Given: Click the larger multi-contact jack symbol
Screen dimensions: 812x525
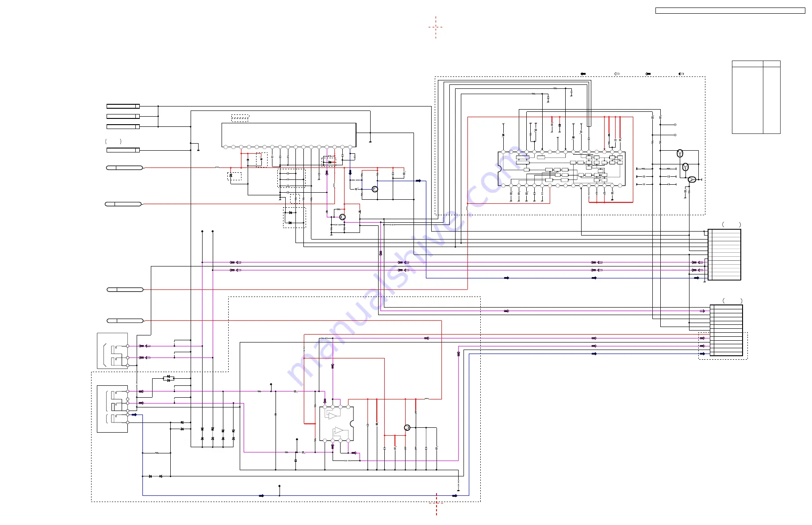Looking at the screenshot, I should pyautogui.click(x=113, y=409).
